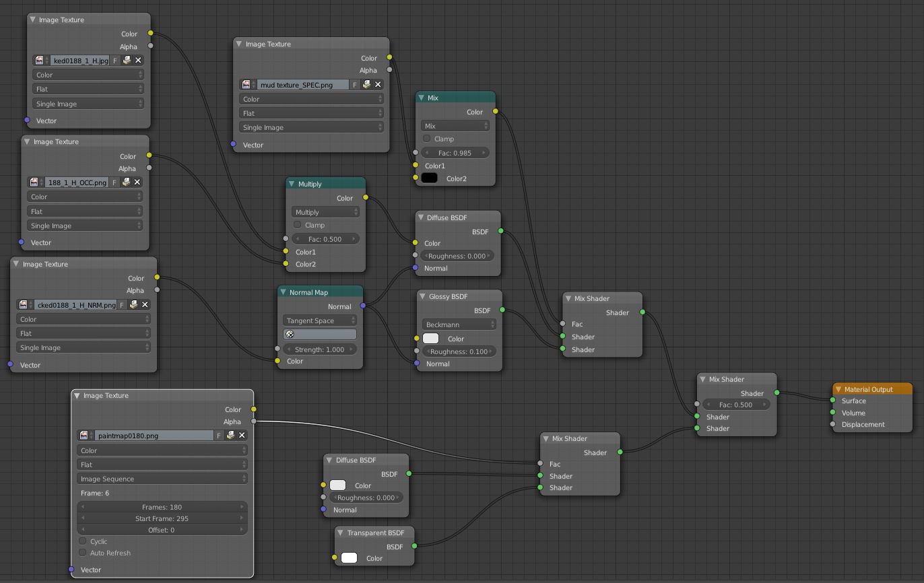Viewport: 924px width, 583px height.
Task: Enable the Auto Refresh checkbox
Action: coord(83,553)
